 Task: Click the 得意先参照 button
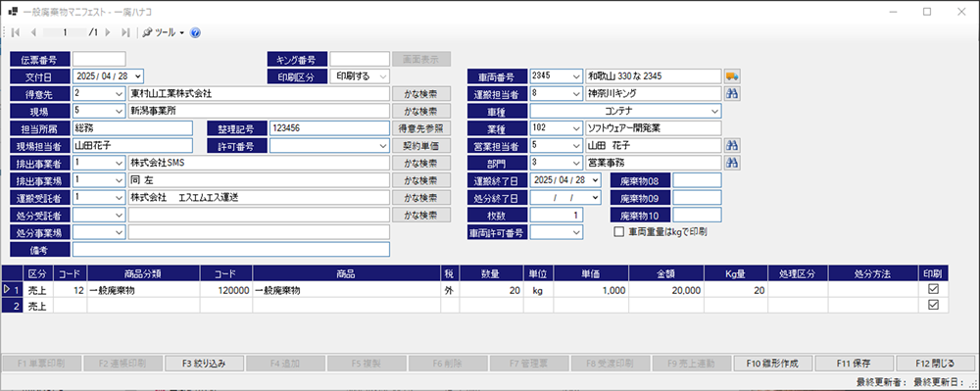coord(421,128)
